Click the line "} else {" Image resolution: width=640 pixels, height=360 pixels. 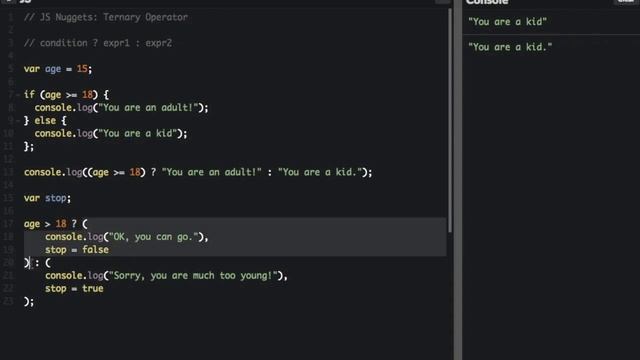point(45,120)
